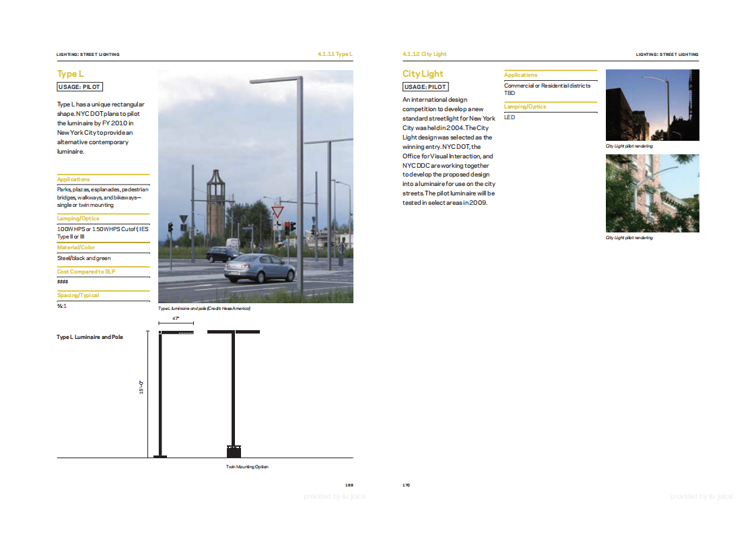The width and height of the screenshot is (756, 535).
Task: Select the "Cost Compared to SLP" heading
Action: tap(84, 272)
